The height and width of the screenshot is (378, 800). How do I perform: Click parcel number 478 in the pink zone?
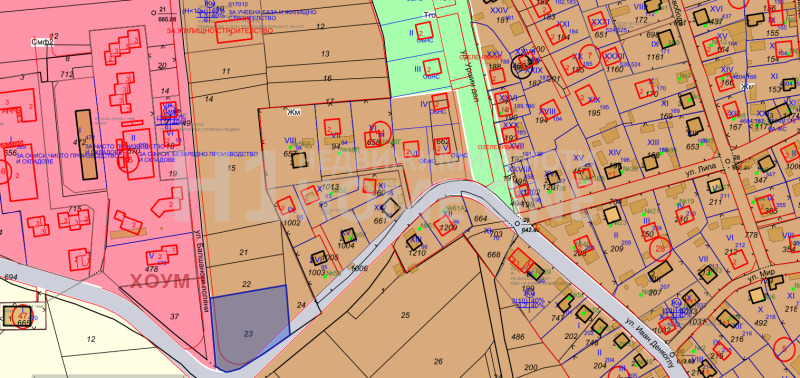pos(152,269)
